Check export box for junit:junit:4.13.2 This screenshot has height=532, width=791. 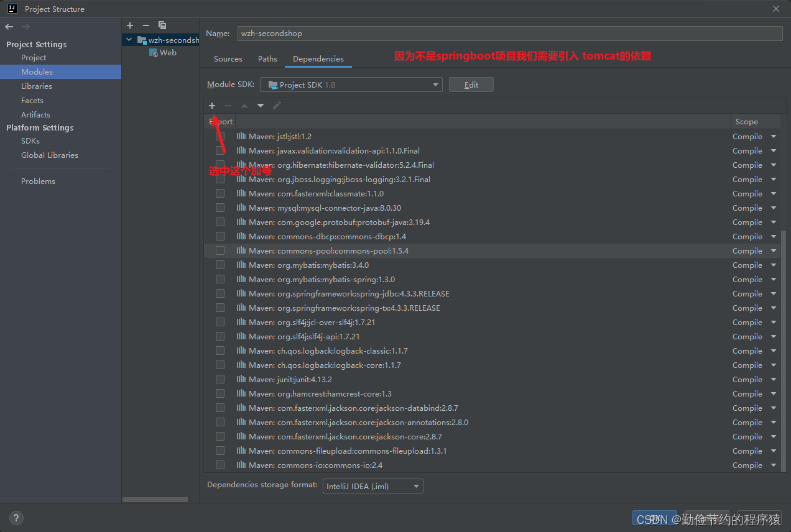click(x=220, y=379)
